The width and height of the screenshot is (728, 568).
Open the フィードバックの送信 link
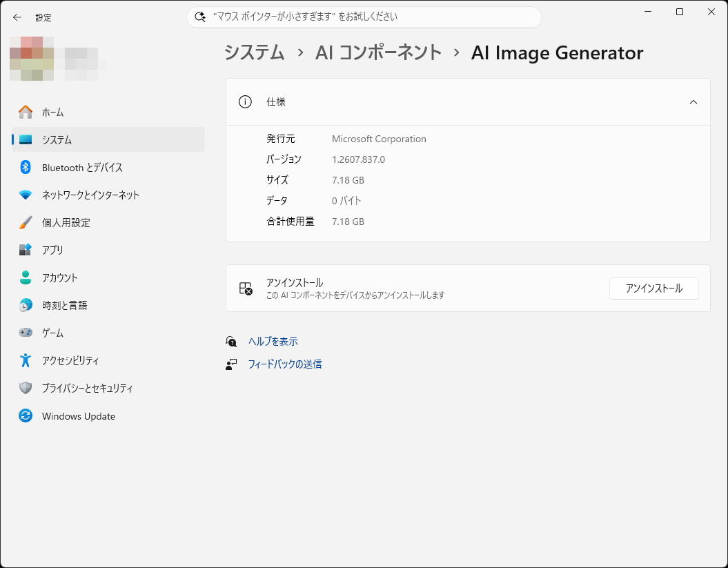284,364
